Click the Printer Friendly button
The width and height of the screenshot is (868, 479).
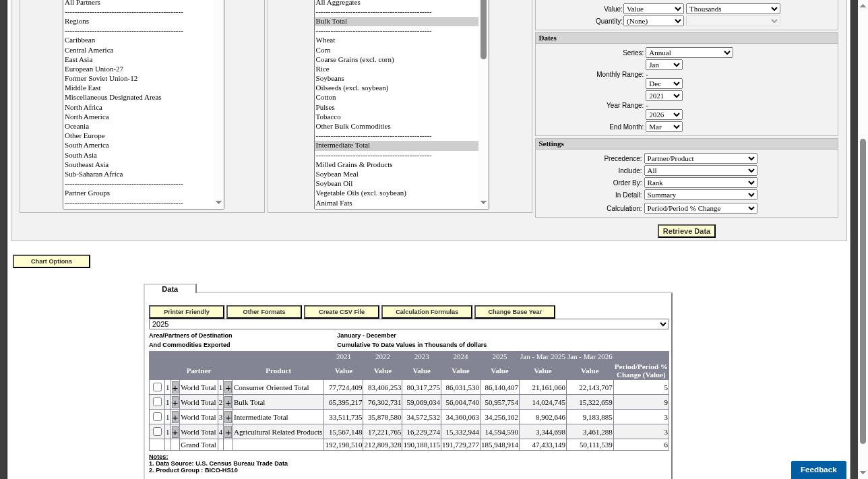point(187,312)
